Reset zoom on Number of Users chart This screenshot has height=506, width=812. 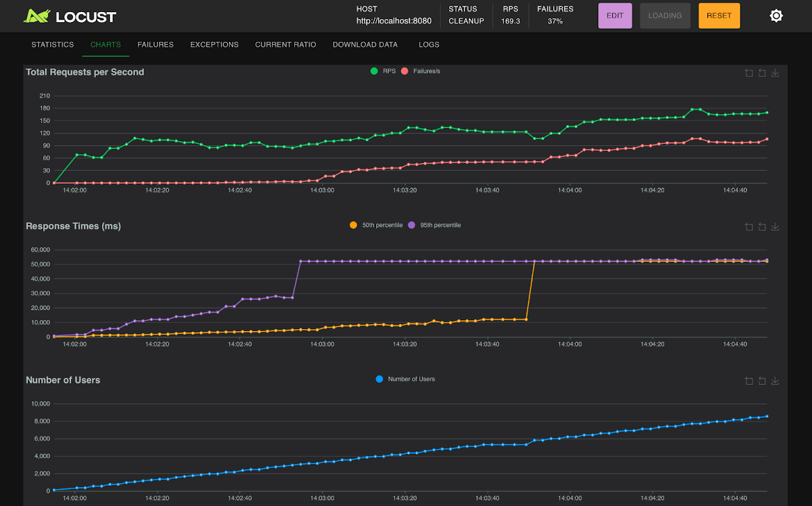pos(762,381)
